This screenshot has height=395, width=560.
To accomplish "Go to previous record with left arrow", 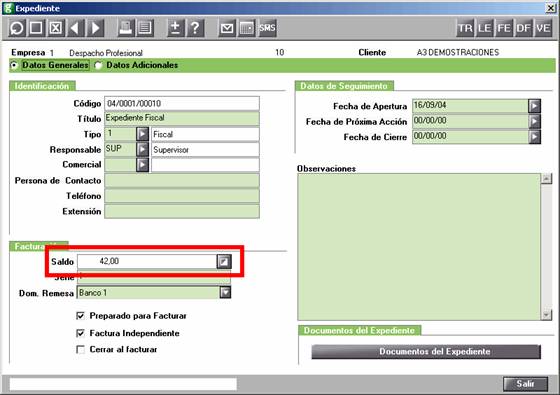I will coord(75,28).
